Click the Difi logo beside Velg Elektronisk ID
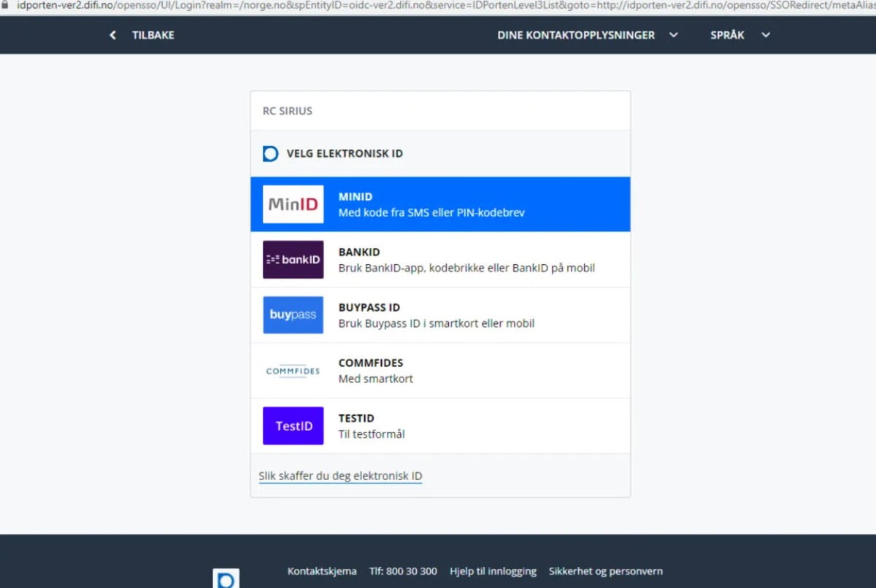Screen dimensions: 876x588 click(270, 154)
